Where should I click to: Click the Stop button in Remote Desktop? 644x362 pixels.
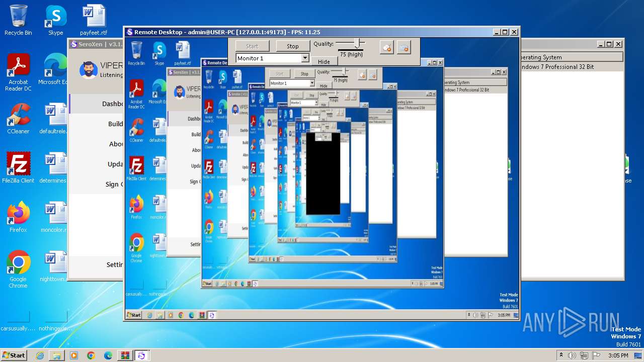[x=292, y=46]
